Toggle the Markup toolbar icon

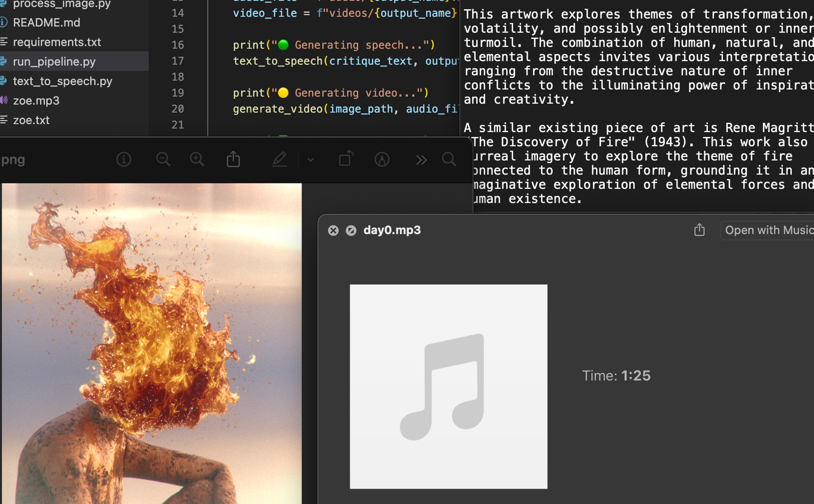[x=382, y=159]
